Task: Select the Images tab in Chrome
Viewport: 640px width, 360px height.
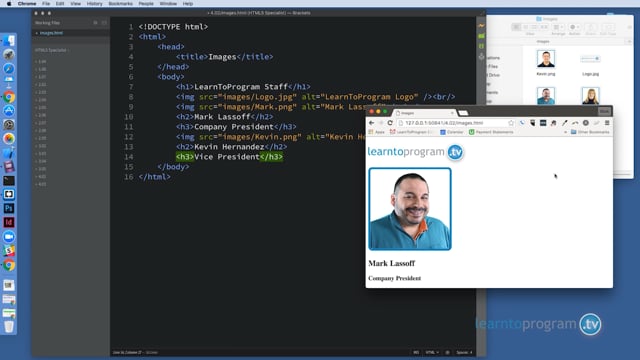Action: point(424,113)
